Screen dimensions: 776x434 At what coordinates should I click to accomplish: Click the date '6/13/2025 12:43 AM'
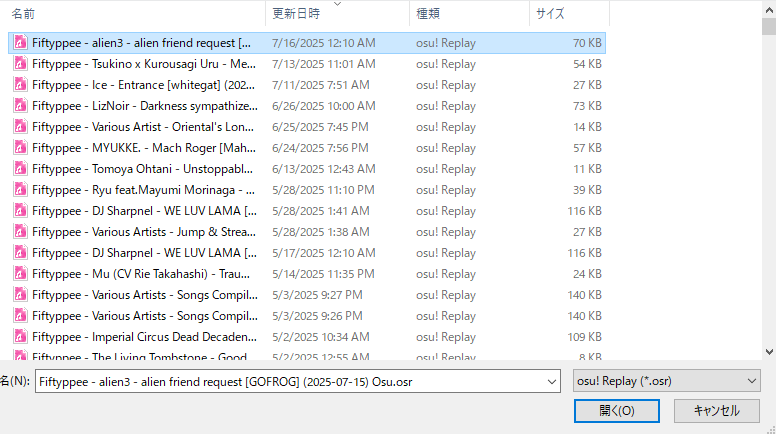pyautogui.click(x=324, y=169)
